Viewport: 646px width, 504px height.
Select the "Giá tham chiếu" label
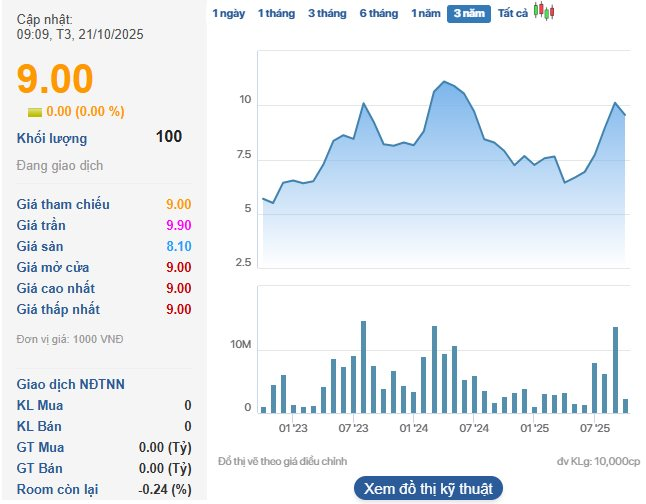click(64, 204)
